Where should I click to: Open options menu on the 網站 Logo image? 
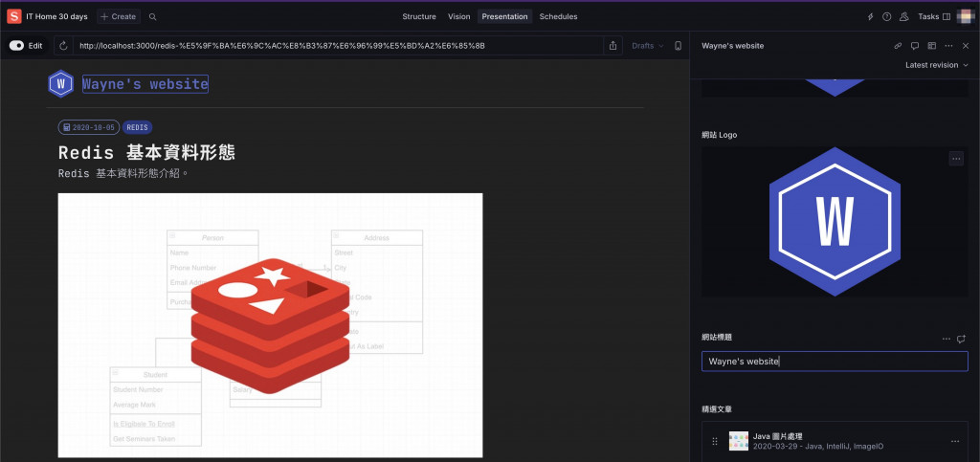pos(956,159)
